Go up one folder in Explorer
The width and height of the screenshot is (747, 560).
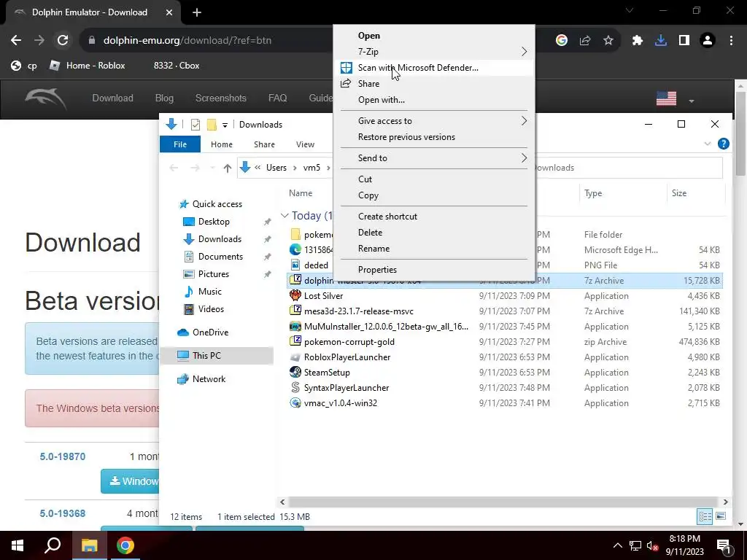228,168
